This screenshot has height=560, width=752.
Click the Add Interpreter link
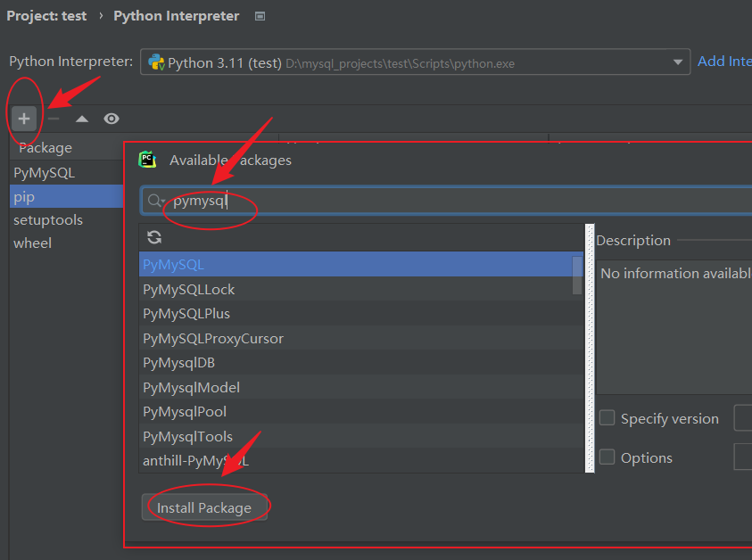724,62
